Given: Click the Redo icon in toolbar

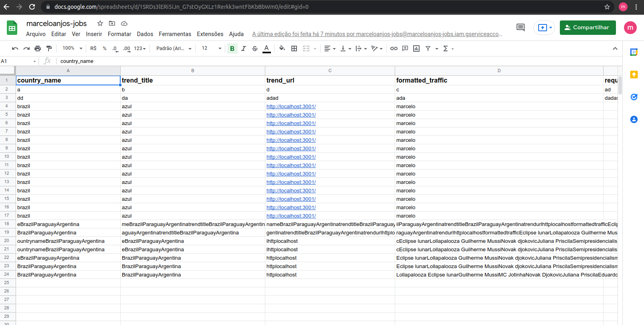Looking at the screenshot, I should pos(26,48).
